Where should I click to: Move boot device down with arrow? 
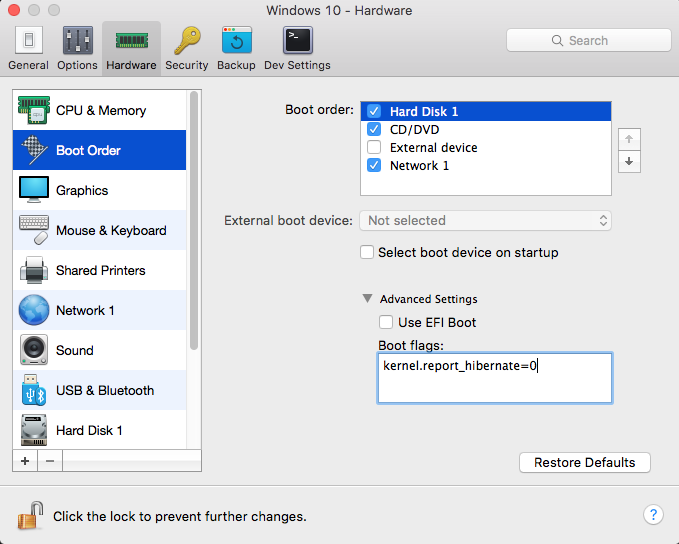pyautogui.click(x=629, y=161)
